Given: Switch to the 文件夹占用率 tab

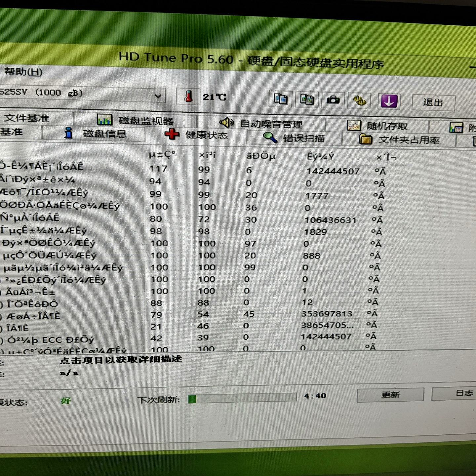Looking at the screenshot, I should point(399,140).
